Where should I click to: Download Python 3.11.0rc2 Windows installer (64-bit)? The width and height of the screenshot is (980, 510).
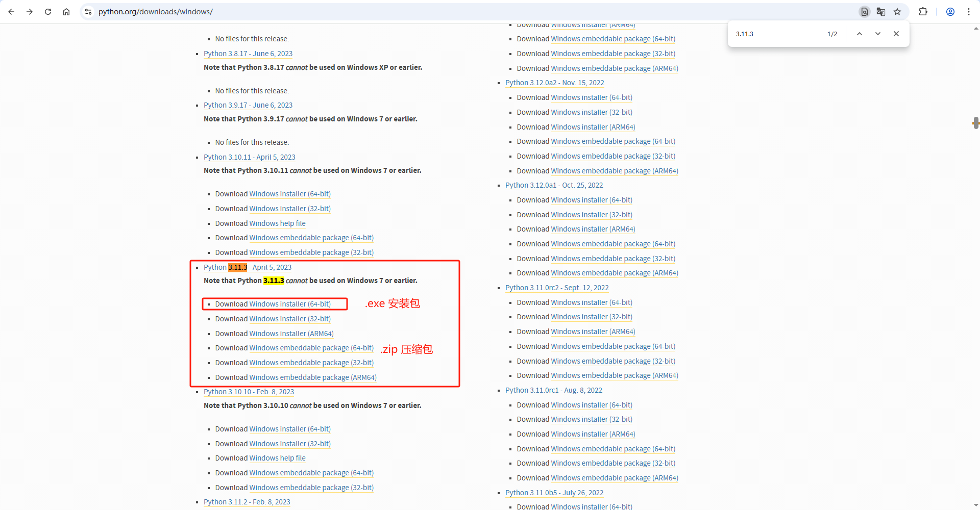click(x=592, y=302)
